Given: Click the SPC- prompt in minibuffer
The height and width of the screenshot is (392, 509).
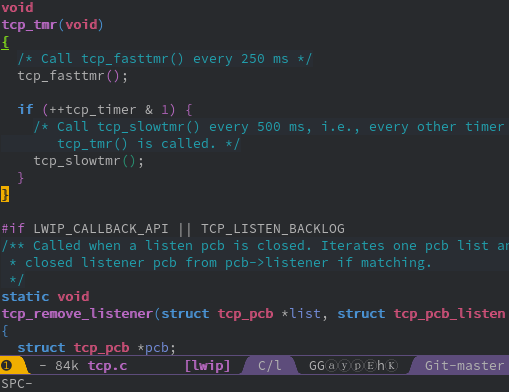Looking at the screenshot, I should coord(17,384).
